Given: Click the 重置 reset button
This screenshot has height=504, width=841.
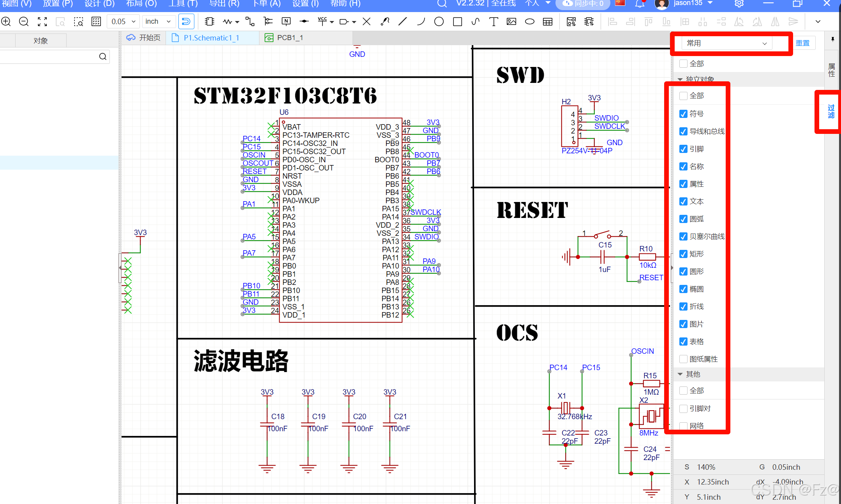Looking at the screenshot, I should 802,43.
